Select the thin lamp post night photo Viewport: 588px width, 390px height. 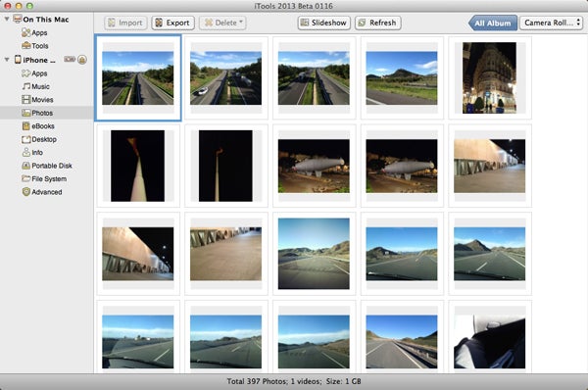225,166
